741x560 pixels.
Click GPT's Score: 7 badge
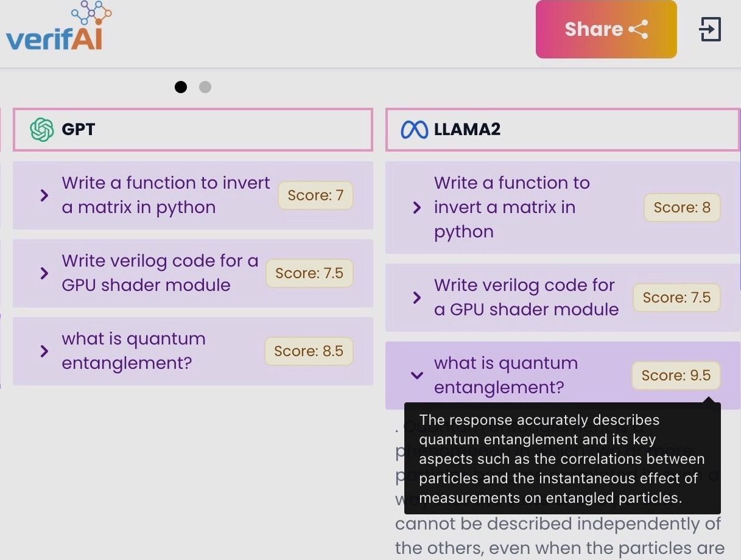(x=315, y=195)
